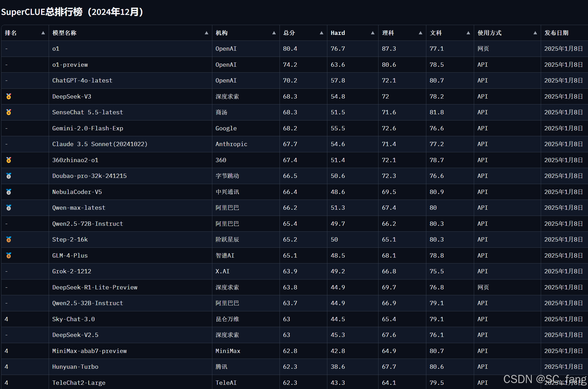Click the 使用方式 column header
Screen dimensions: 588x389
pyautogui.click(x=489, y=33)
